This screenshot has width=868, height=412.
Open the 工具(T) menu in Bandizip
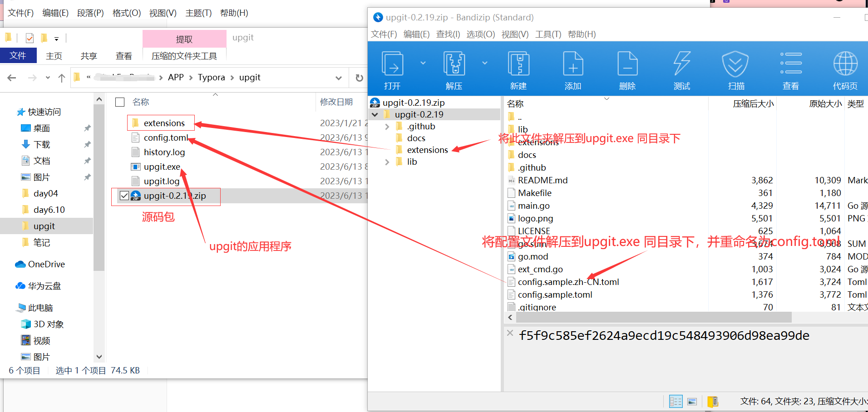(x=548, y=34)
